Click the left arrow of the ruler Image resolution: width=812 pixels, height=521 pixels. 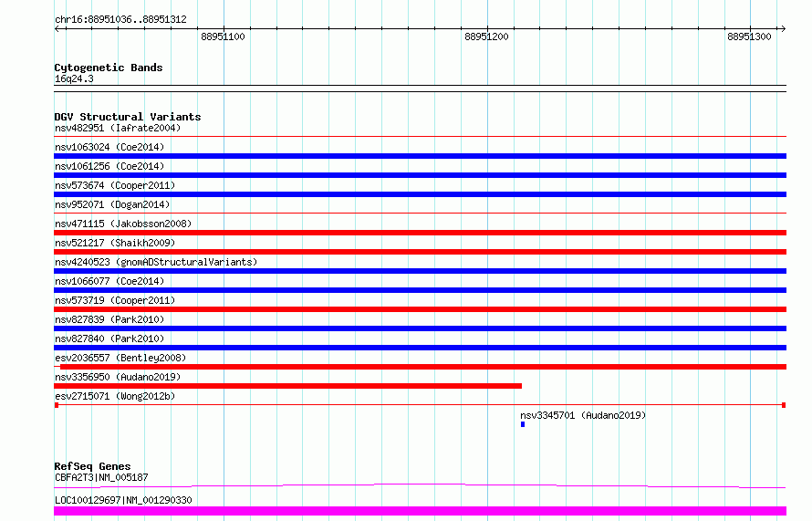click(x=57, y=29)
